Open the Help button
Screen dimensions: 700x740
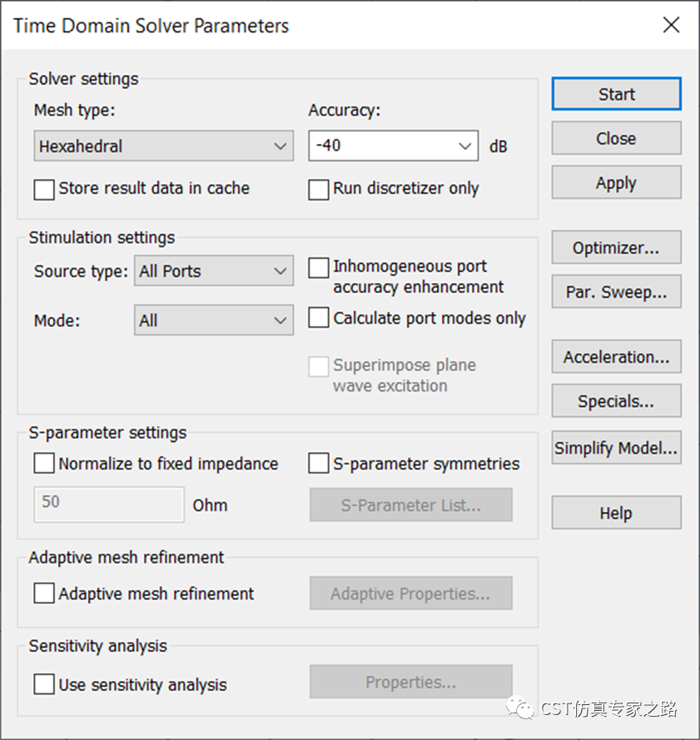tap(616, 512)
